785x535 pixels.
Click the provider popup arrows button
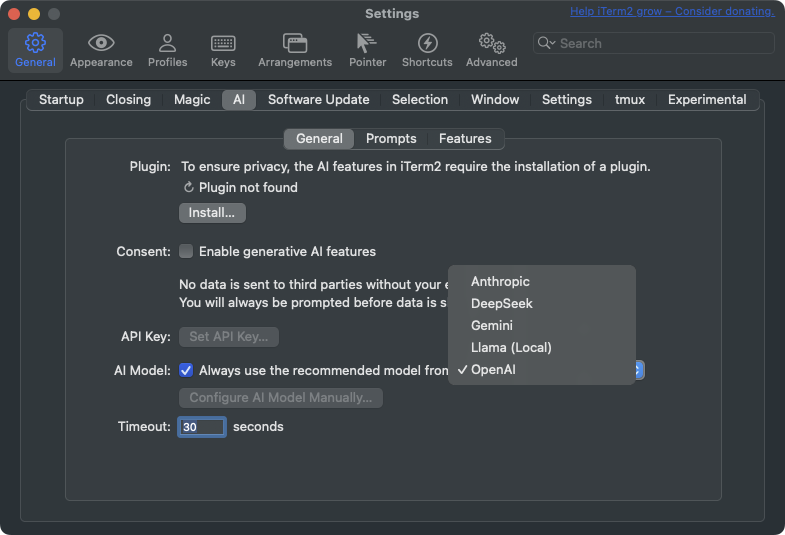(639, 370)
